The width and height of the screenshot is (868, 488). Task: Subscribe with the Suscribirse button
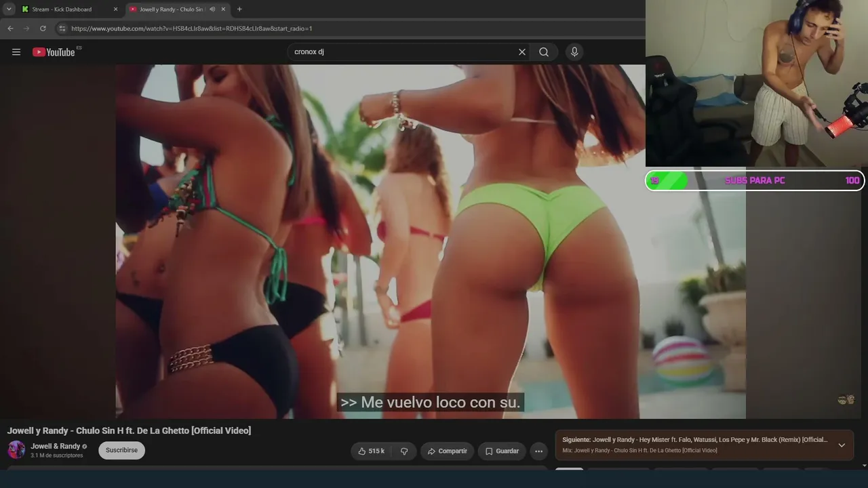(121, 450)
